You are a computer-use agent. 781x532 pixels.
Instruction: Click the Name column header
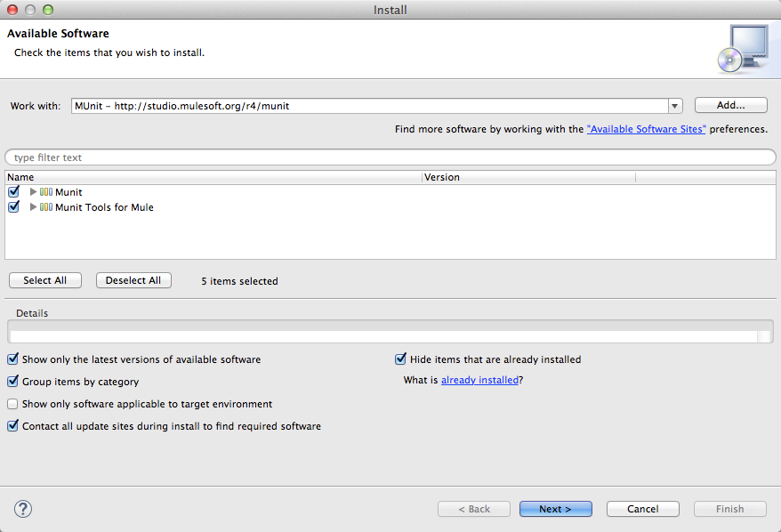(x=213, y=177)
